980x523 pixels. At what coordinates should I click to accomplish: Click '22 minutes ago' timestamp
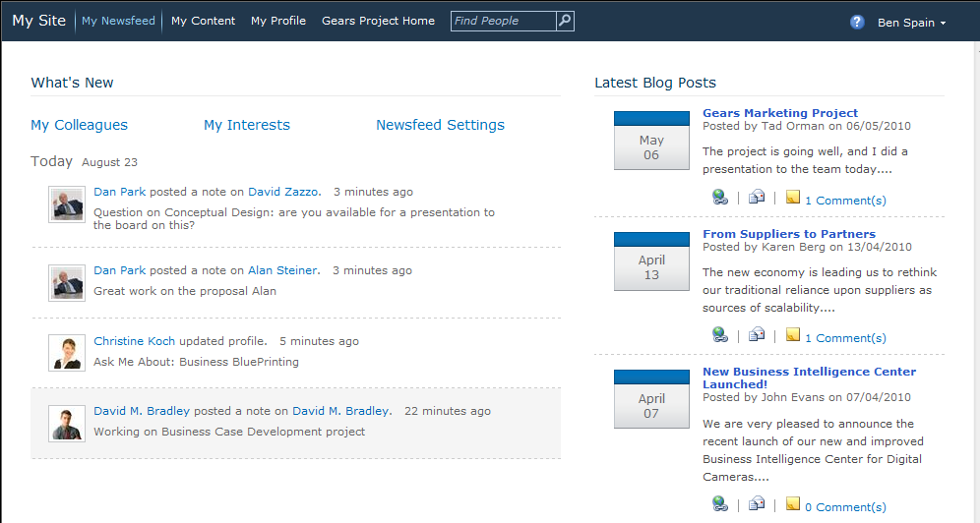(x=448, y=411)
